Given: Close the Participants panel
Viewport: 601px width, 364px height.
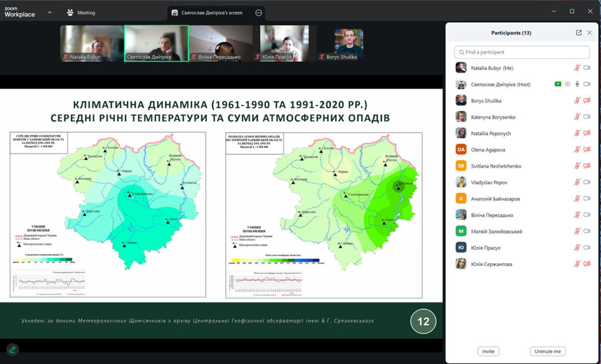Looking at the screenshot, I should point(589,33).
